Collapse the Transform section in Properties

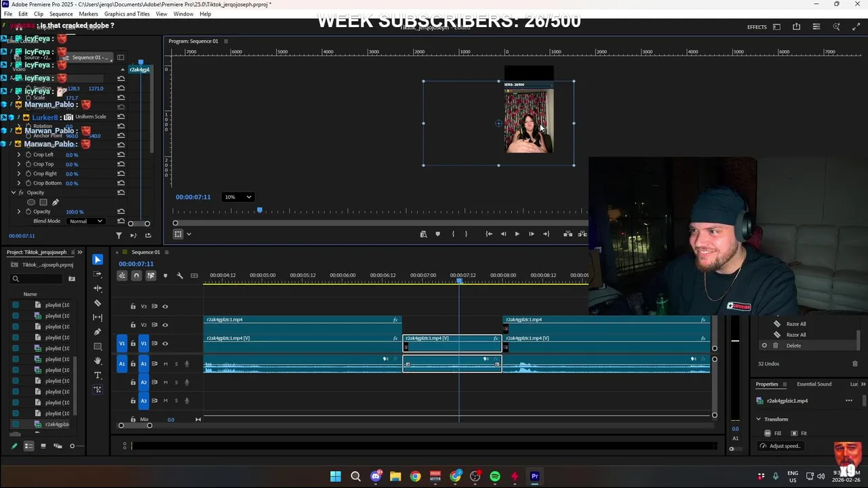[x=759, y=419]
